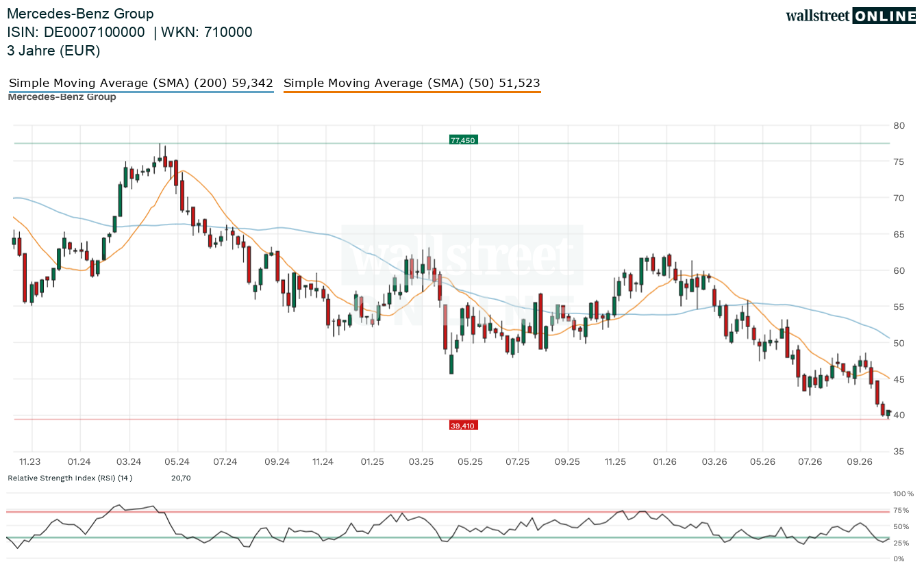Click the RSI value 20,70
This screenshot has width=924, height=577.
[x=181, y=478]
